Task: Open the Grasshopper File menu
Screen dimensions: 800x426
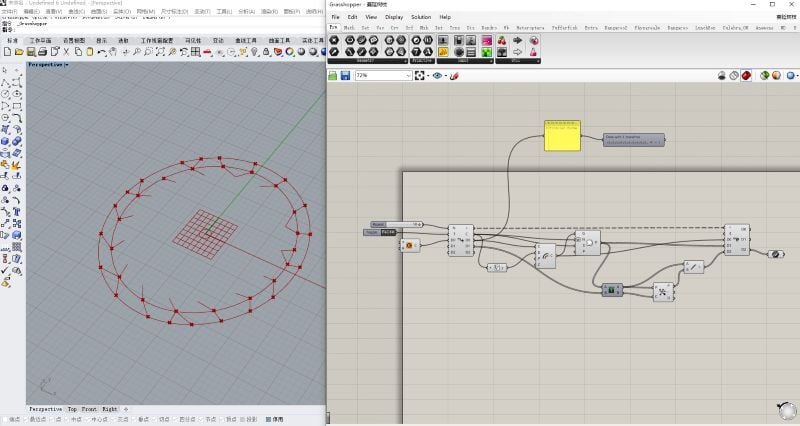Action: point(335,17)
